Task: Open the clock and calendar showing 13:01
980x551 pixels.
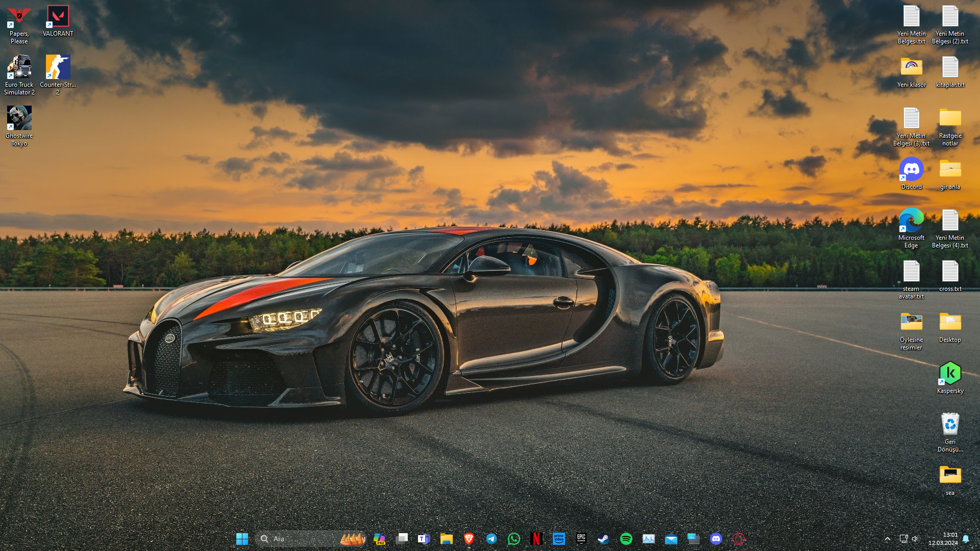Action: 943,539
